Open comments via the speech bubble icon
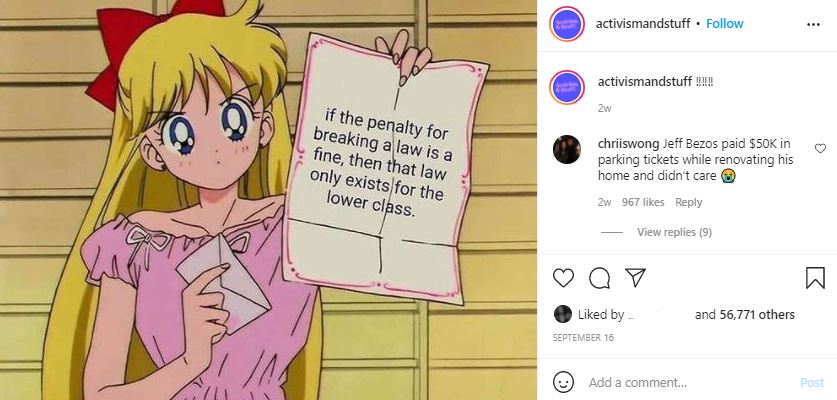 click(599, 278)
